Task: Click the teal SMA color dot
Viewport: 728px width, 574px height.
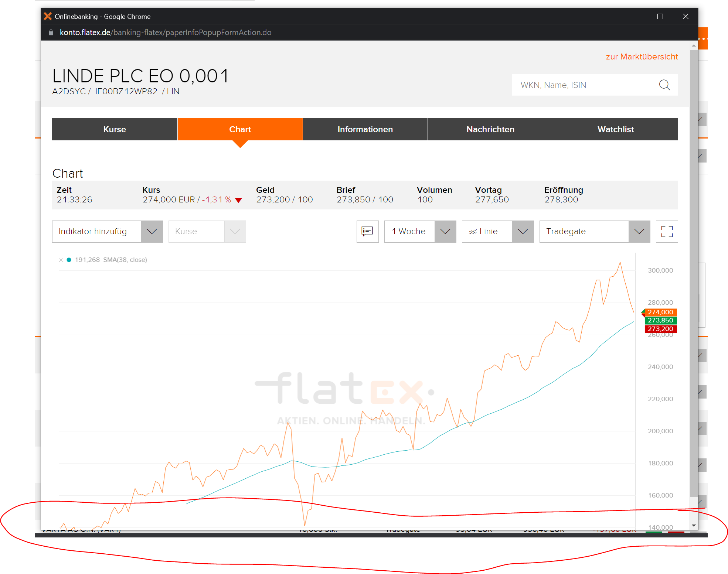Action: (69, 260)
